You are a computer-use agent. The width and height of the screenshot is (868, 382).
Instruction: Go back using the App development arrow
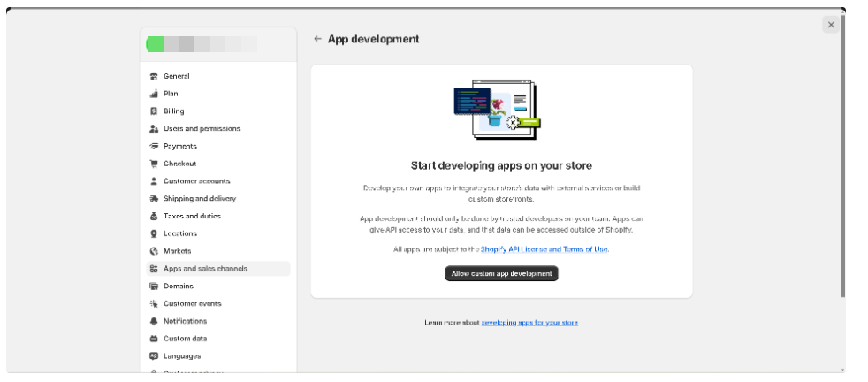[x=317, y=39]
